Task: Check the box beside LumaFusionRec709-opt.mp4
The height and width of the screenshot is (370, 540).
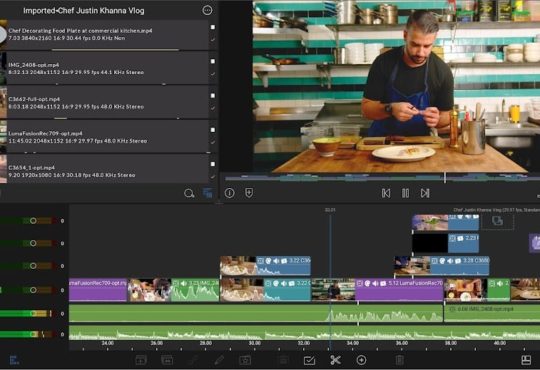Action: [213, 130]
